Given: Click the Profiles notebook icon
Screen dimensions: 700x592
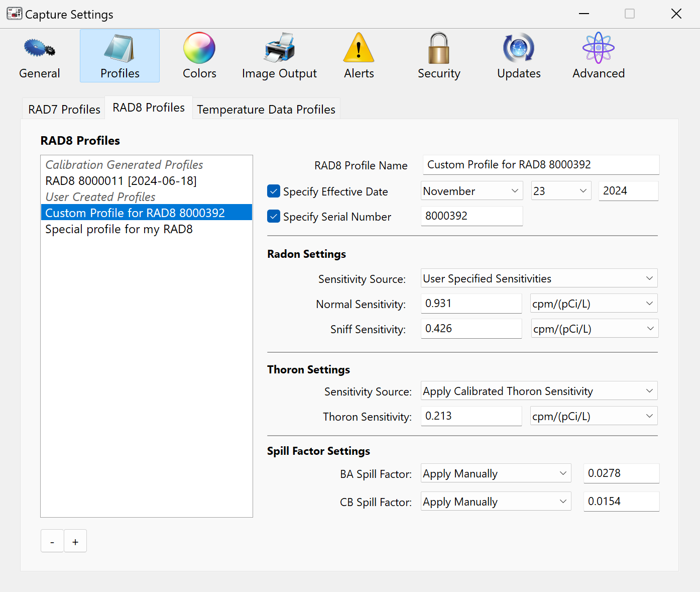Looking at the screenshot, I should (x=120, y=49).
